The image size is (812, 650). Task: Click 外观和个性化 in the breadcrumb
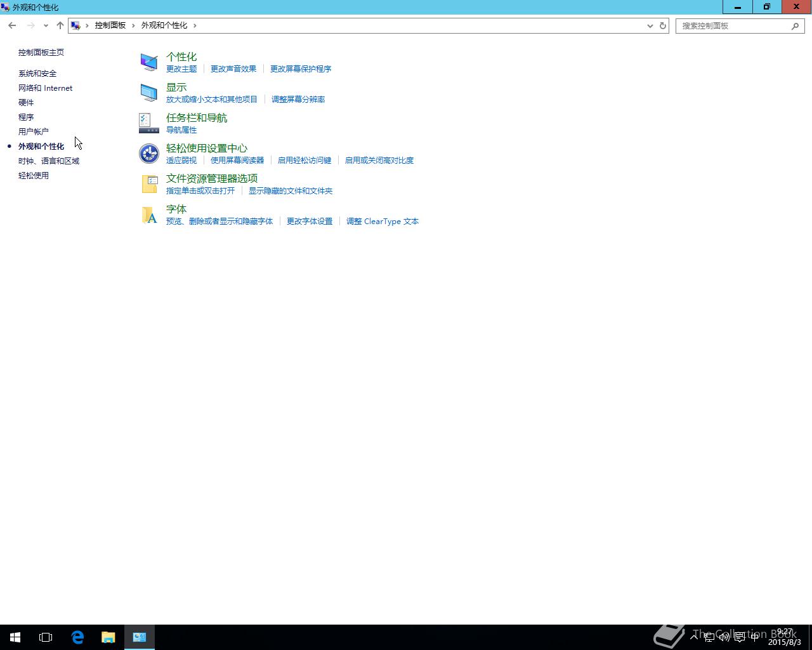164,25
